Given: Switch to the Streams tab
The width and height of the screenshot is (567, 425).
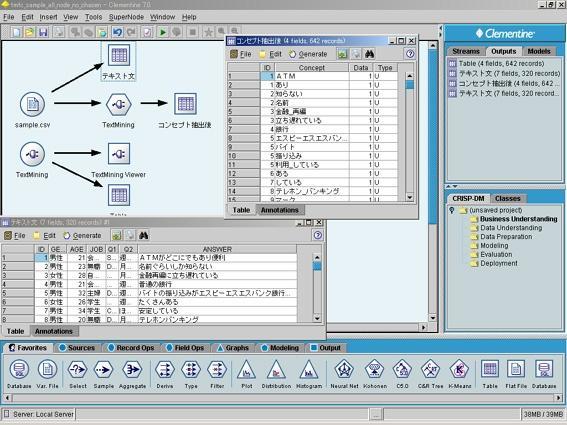Looking at the screenshot, I should (x=466, y=51).
